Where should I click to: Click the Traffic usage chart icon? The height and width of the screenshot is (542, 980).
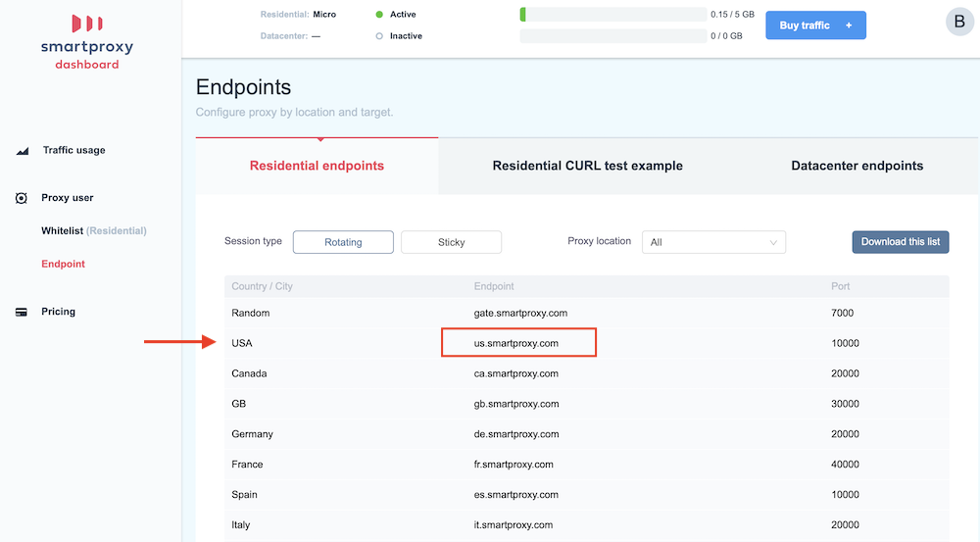[22, 151]
